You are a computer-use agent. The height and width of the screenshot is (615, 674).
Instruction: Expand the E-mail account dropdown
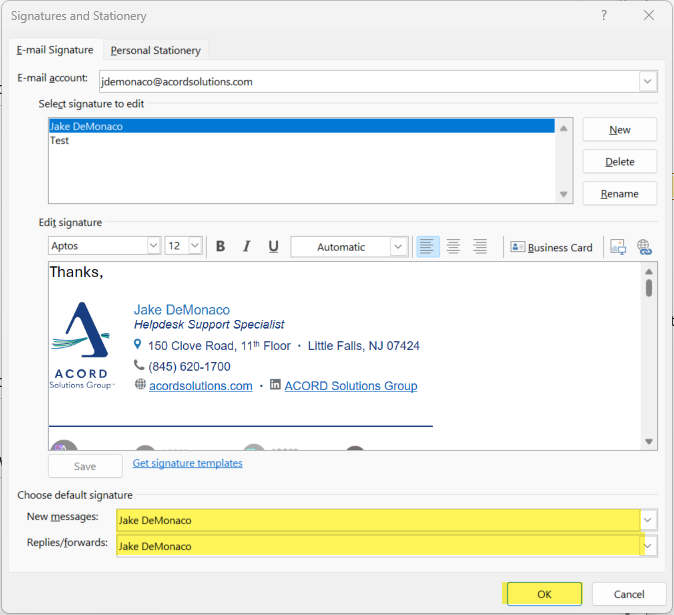pos(647,81)
